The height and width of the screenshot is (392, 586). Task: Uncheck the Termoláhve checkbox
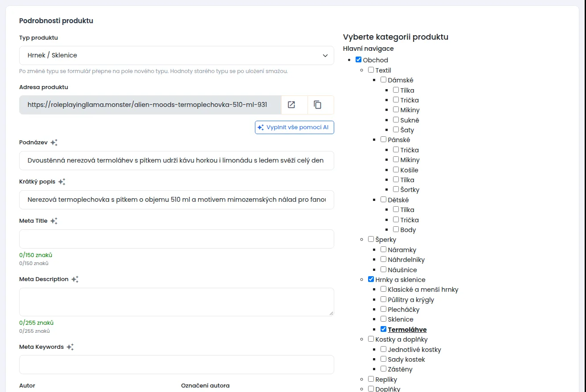(383, 329)
